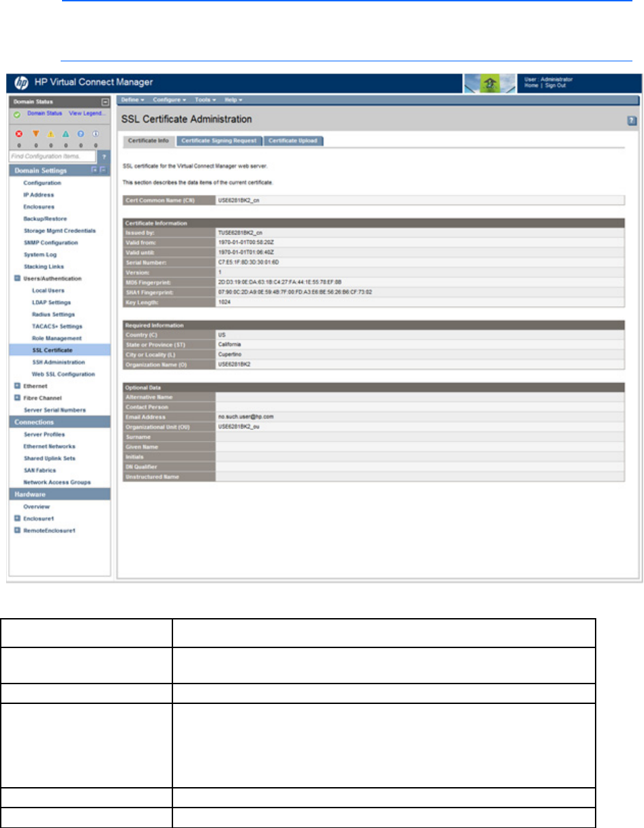Open SNMP Configuration
This screenshot has height=828, width=644.
[x=50, y=243]
